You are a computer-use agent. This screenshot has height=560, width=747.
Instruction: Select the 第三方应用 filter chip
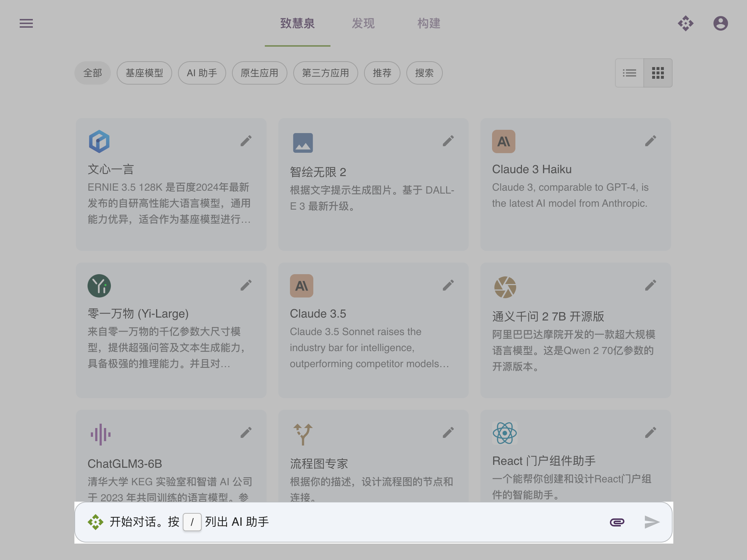[326, 73]
